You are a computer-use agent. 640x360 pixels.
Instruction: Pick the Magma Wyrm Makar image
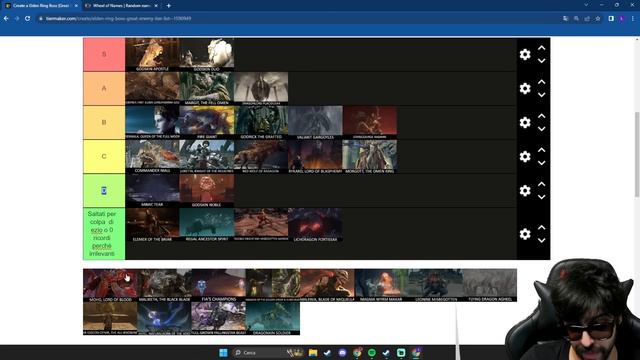click(381, 285)
